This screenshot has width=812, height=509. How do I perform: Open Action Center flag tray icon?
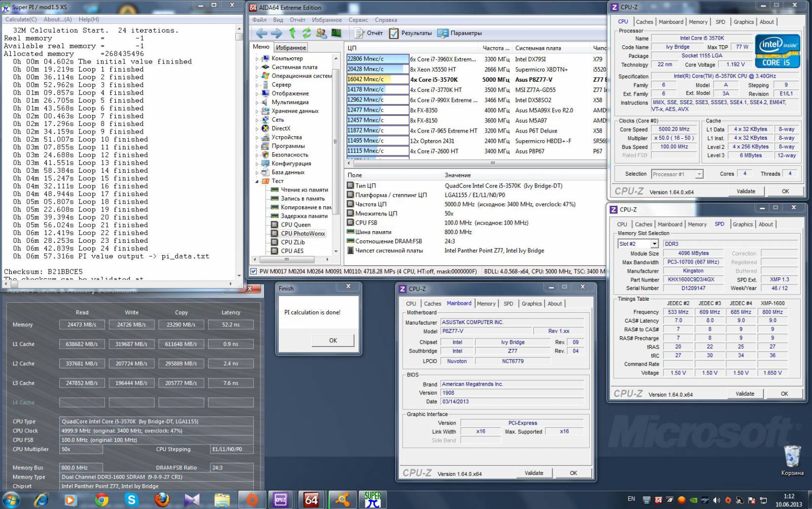pos(751,500)
